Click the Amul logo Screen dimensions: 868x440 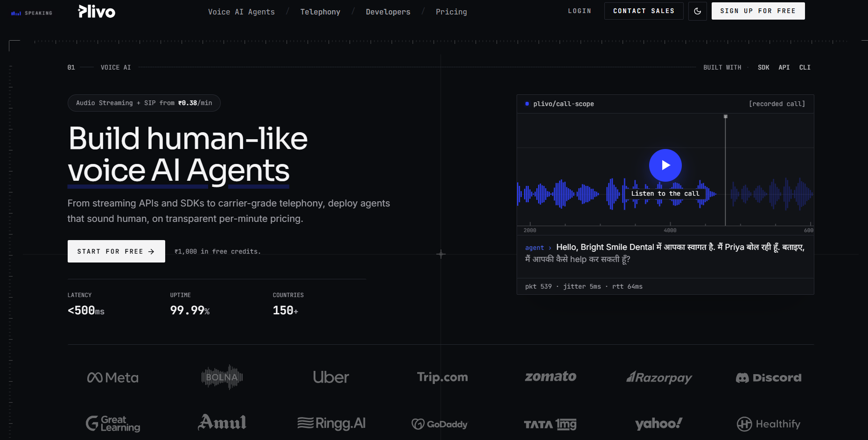pos(222,422)
